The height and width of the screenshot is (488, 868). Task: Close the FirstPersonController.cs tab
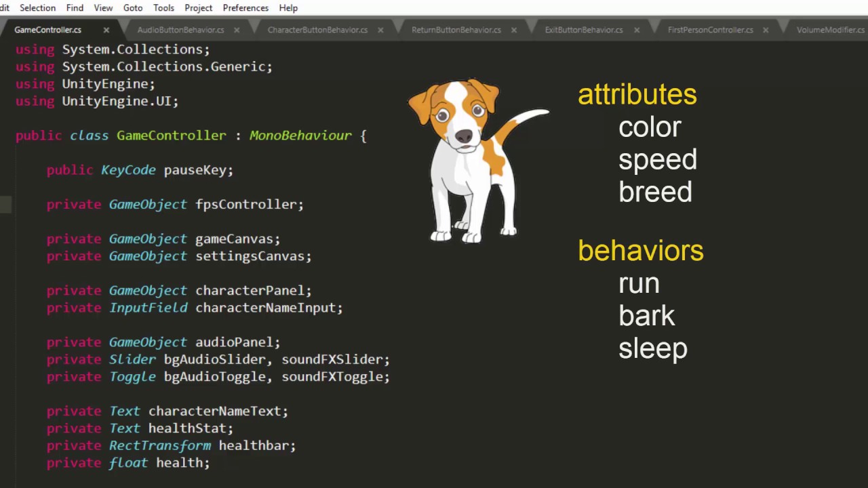click(x=766, y=30)
